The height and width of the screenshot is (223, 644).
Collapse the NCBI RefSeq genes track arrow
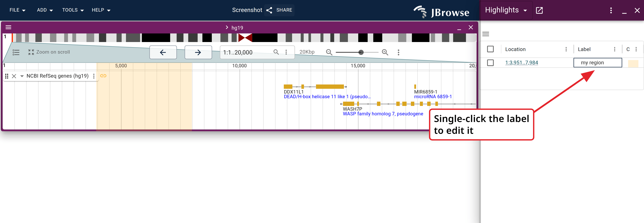[x=22, y=76]
